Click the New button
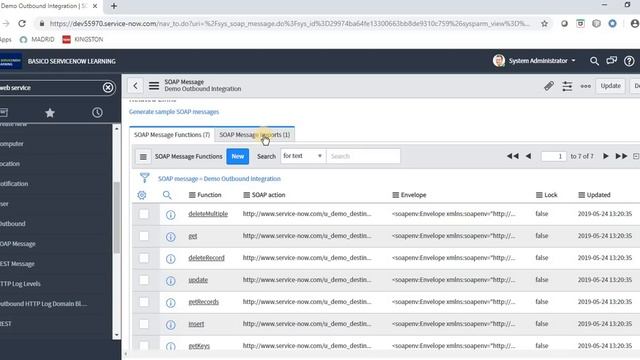The width and height of the screenshot is (640, 360). [238, 156]
